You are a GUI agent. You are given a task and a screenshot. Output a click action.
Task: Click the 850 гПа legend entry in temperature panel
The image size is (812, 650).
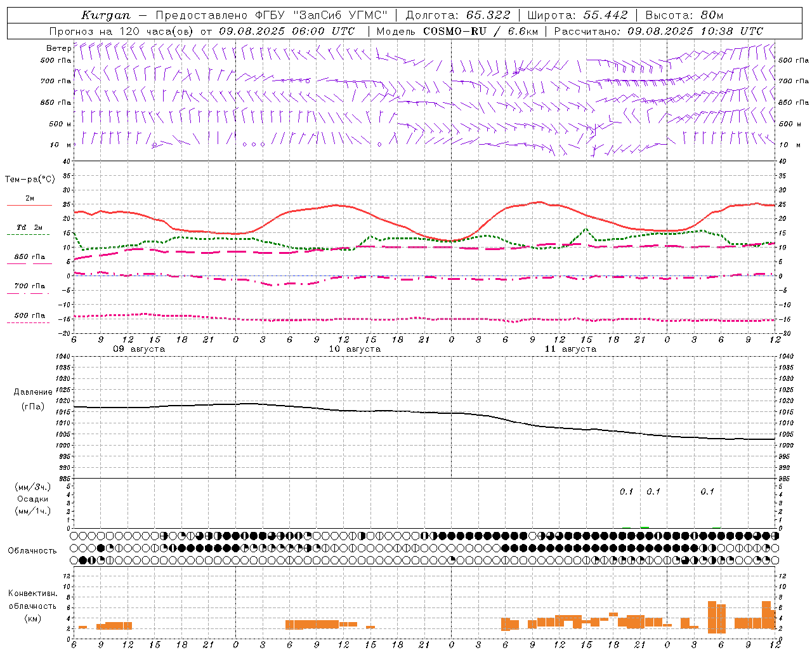(x=29, y=257)
